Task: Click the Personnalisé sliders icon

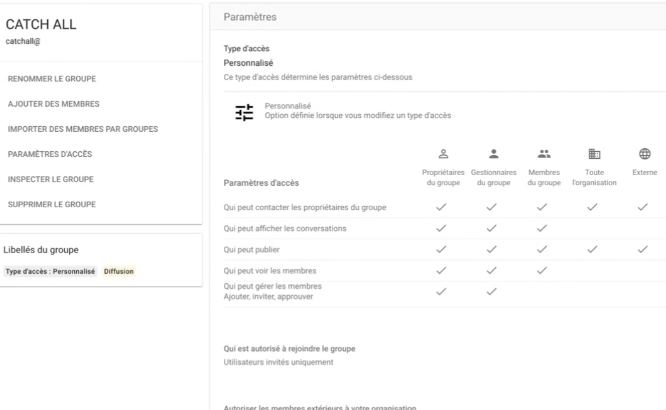Action: [x=241, y=111]
